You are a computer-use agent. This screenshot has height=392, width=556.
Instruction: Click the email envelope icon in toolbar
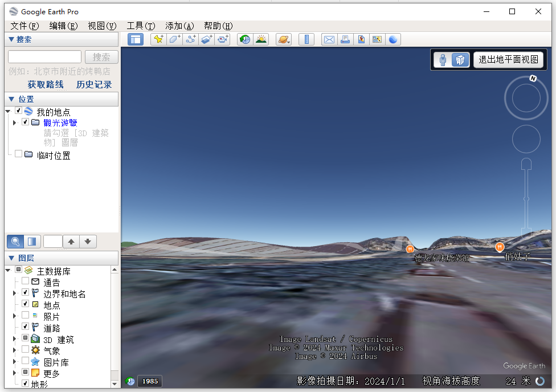coord(329,39)
